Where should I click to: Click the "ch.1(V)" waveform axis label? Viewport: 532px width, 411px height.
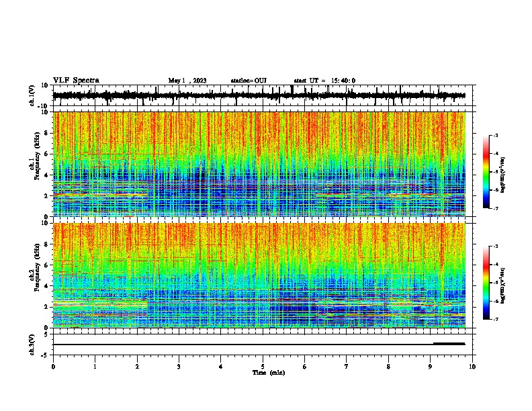point(32,95)
